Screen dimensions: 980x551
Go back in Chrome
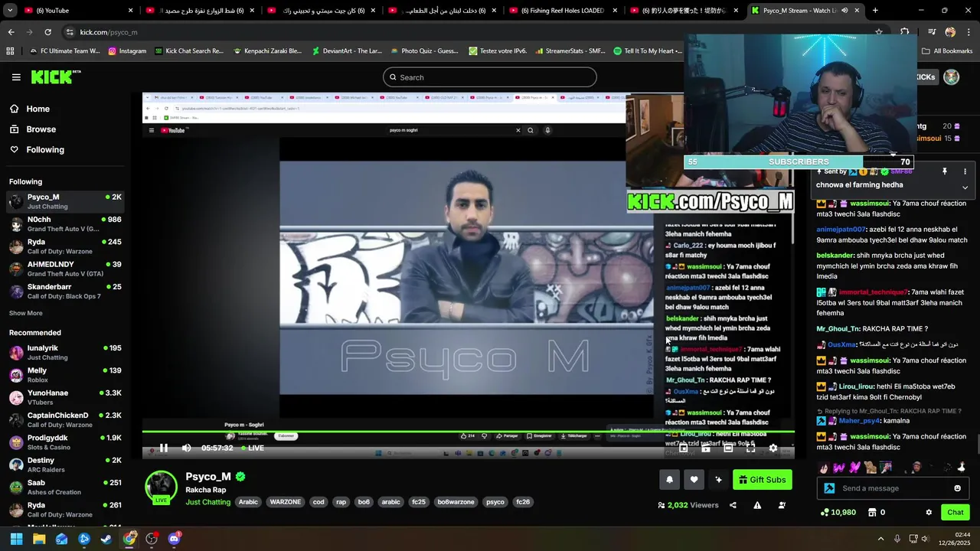coord(11,32)
